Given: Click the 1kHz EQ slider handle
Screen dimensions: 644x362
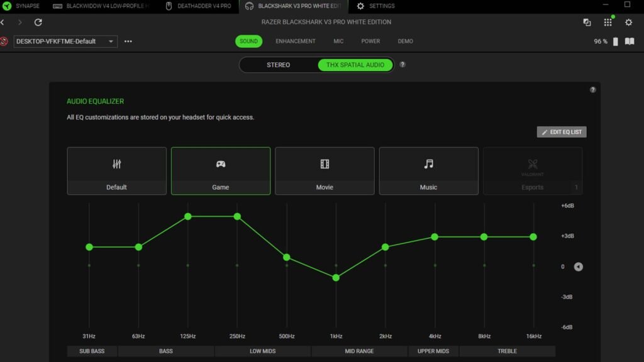Looking at the screenshot, I should coord(336,278).
